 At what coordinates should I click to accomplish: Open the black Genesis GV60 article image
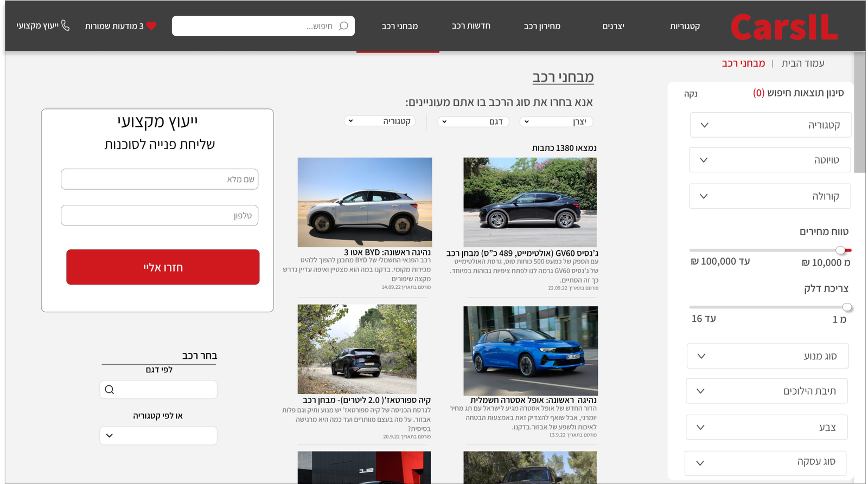(x=530, y=202)
